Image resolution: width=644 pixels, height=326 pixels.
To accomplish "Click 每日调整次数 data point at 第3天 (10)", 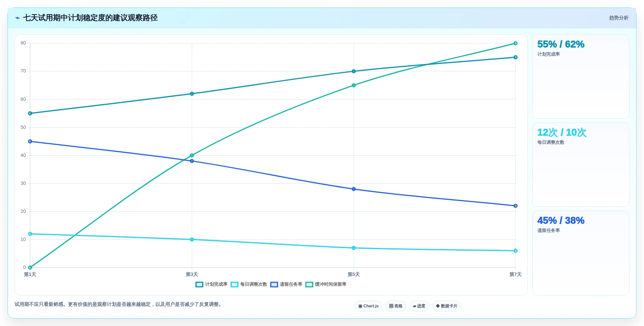I will pyautogui.click(x=192, y=240).
